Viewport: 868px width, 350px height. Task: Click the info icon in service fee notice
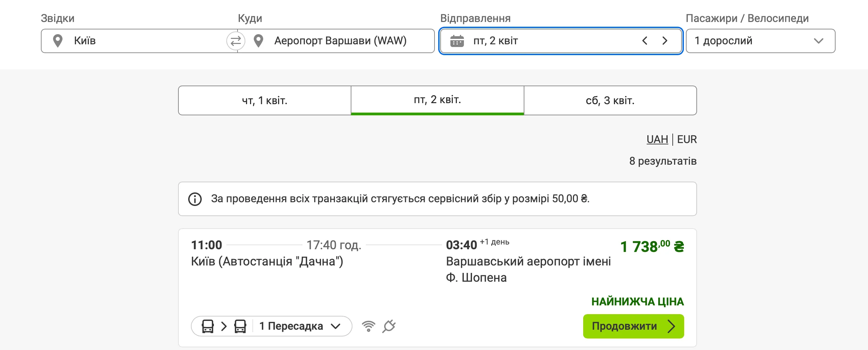[x=195, y=199]
